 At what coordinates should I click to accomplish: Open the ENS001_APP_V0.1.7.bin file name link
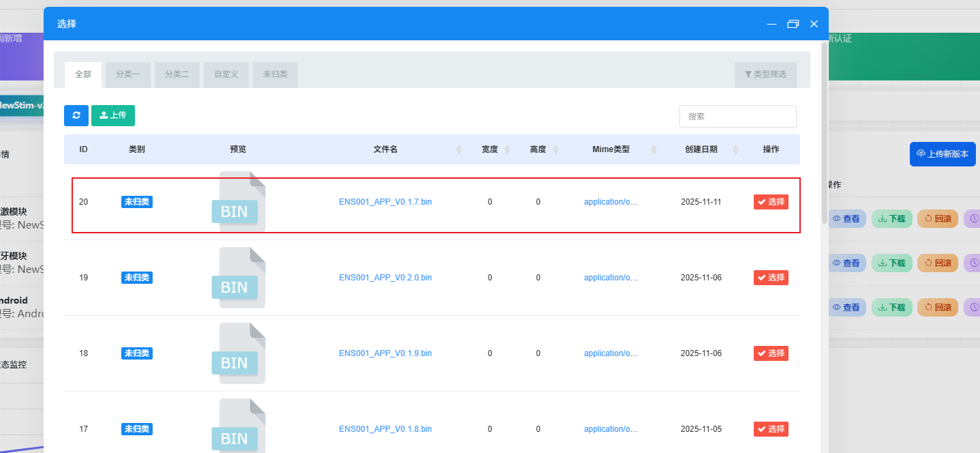tap(386, 202)
